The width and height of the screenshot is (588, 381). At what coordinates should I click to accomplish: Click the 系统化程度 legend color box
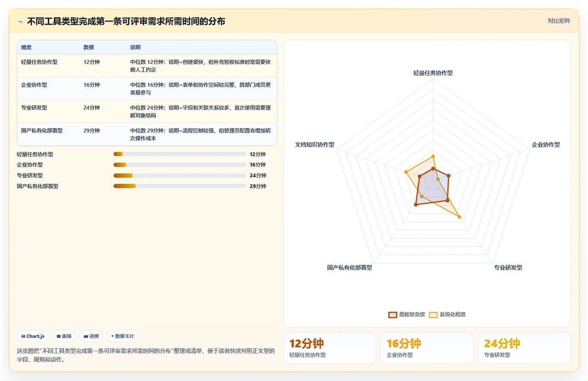click(x=433, y=315)
